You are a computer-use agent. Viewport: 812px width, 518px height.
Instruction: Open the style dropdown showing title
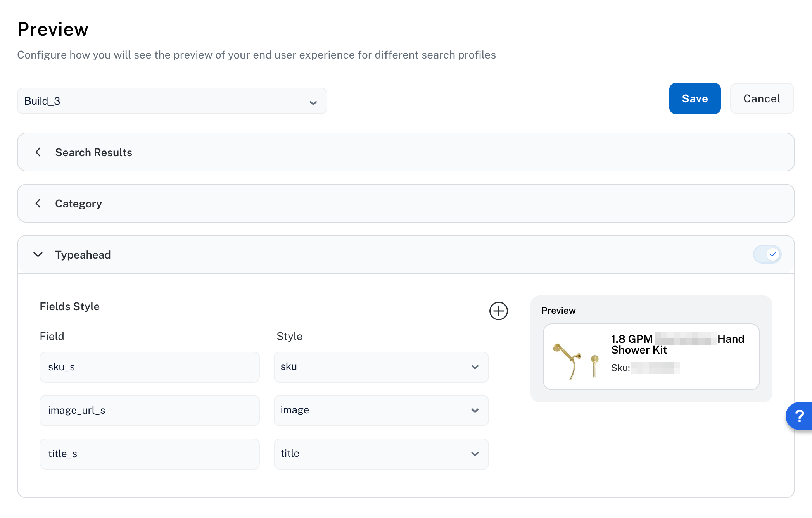pyautogui.click(x=381, y=454)
